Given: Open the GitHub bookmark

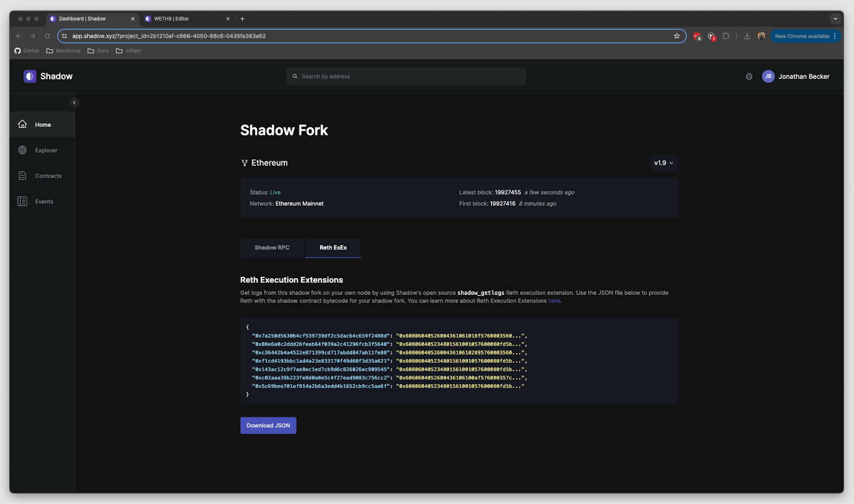Looking at the screenshot, I should pyautogui.click(x=27, y=51).
